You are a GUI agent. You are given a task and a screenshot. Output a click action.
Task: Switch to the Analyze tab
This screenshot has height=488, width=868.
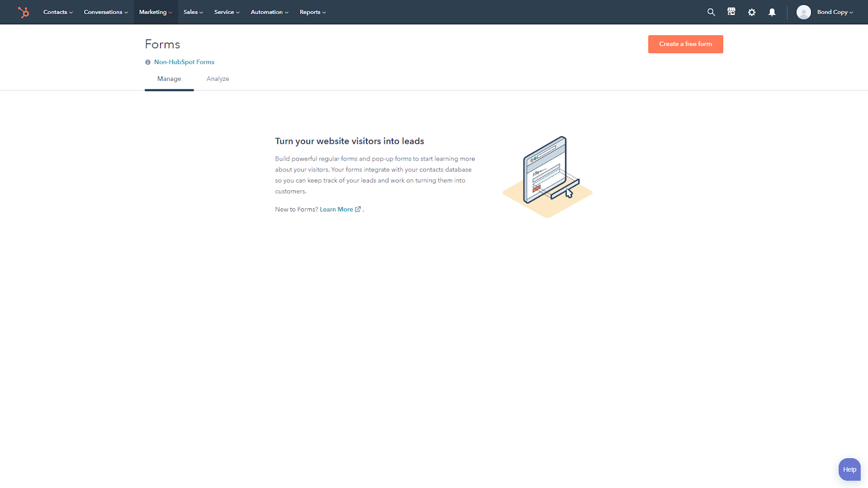218,79
